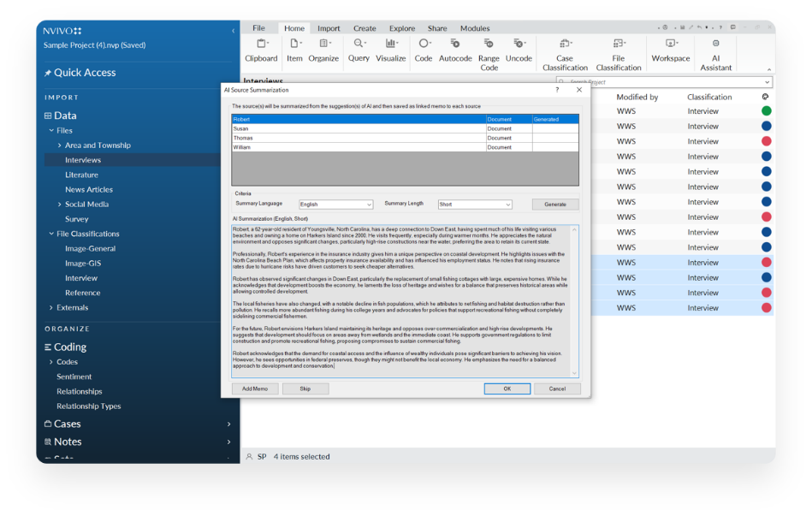The height and width of the screenshot is (516, 812).
Task: Open the search project dropdown arrow
Action: [x=767, y=82]
